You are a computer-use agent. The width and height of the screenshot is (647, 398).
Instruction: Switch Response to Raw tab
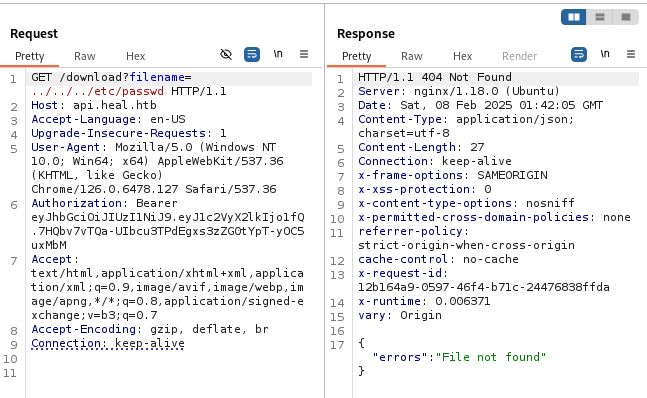411,56
